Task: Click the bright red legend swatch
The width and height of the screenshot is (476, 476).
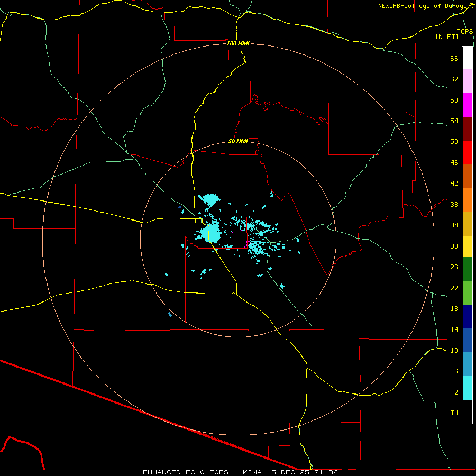Action: click(467, 152)
